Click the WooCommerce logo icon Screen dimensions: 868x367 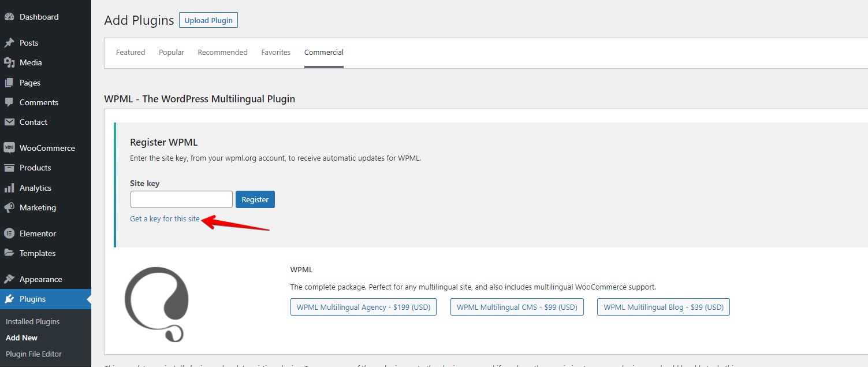pos(9,148)
